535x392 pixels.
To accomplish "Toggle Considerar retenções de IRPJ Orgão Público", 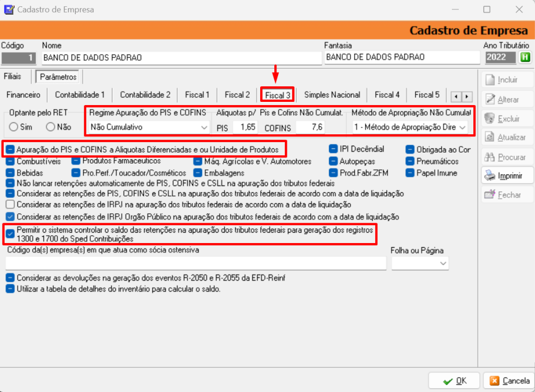I will (10, 216).
